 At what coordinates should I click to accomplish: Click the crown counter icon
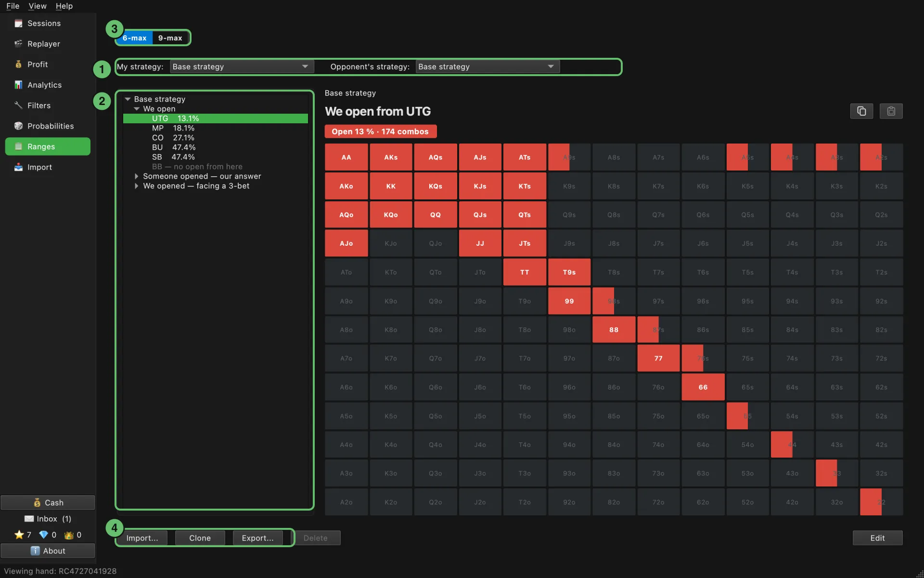(69, 535)
